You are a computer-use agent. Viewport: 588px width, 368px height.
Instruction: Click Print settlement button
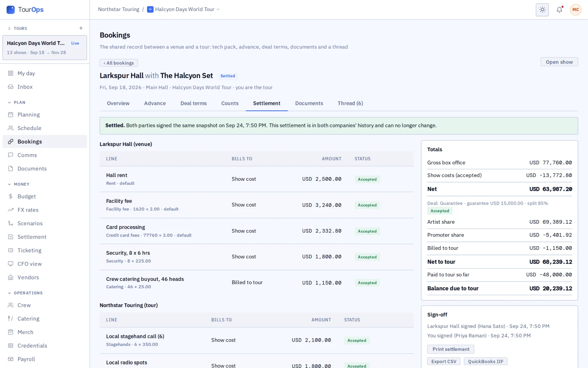[451, 349]
